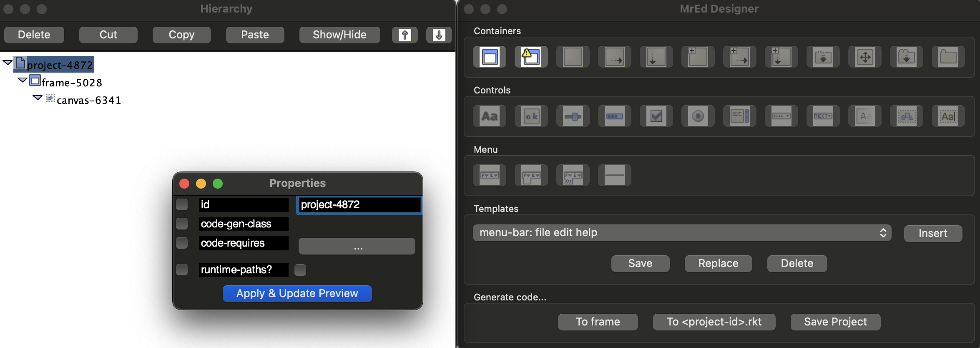Collapse the project-4872 tree node
Image resolution: width=980 pixels, height=348 pixels.
pyautogui.click(x=8, y=63)
